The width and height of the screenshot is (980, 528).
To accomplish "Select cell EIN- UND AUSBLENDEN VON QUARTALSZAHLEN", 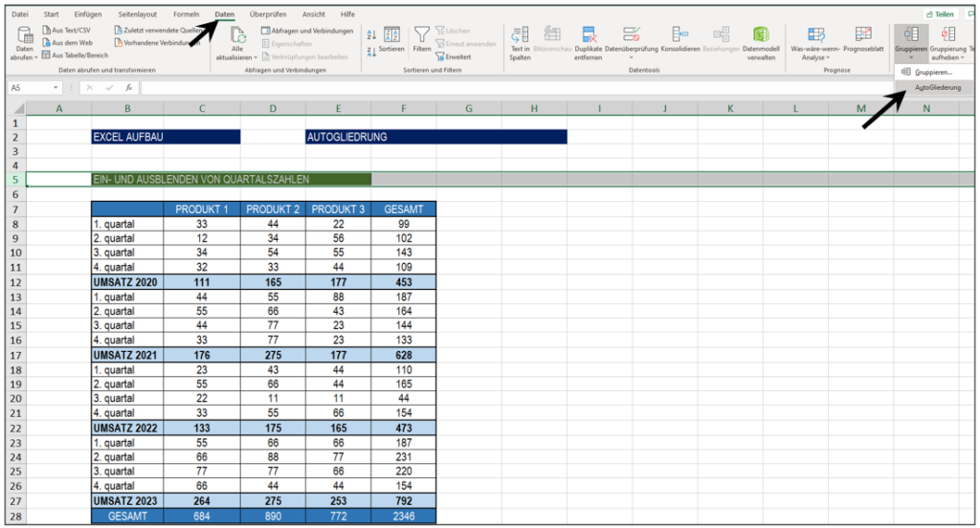I will (232, 179).
